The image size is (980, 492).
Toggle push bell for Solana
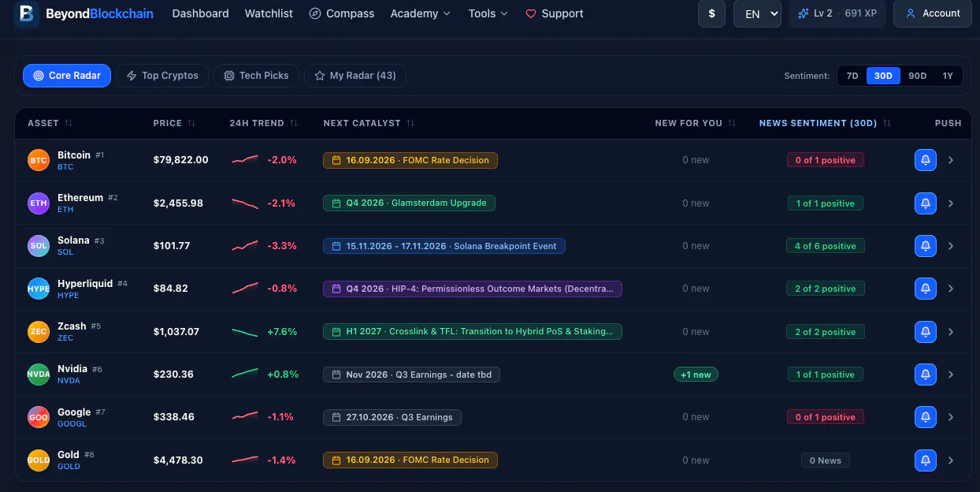926,246
